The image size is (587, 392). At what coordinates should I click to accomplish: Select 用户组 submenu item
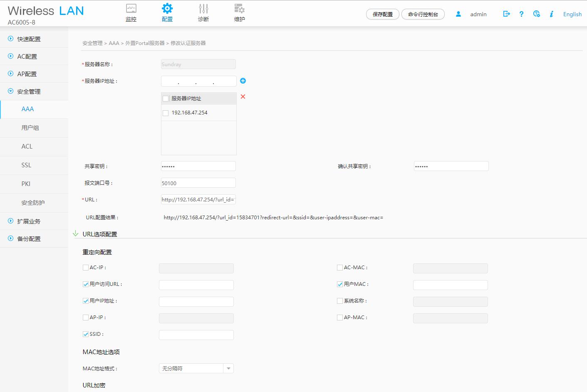[34, 128]
